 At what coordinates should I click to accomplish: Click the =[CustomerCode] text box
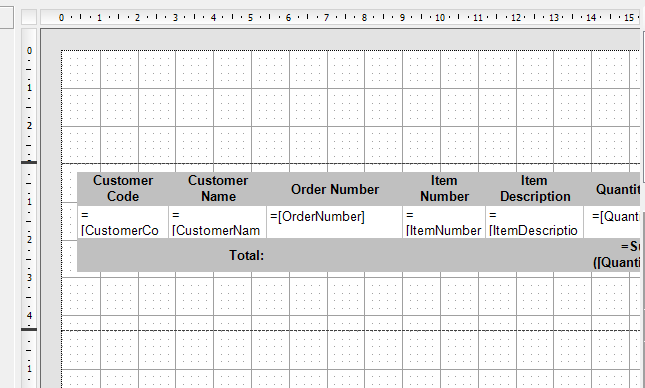click(123, 222)
